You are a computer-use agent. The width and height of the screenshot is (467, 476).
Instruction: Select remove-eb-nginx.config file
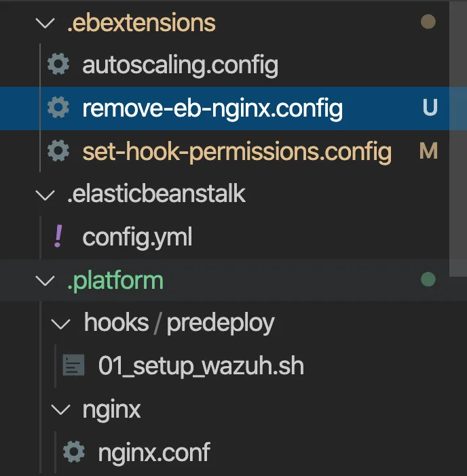212,108
